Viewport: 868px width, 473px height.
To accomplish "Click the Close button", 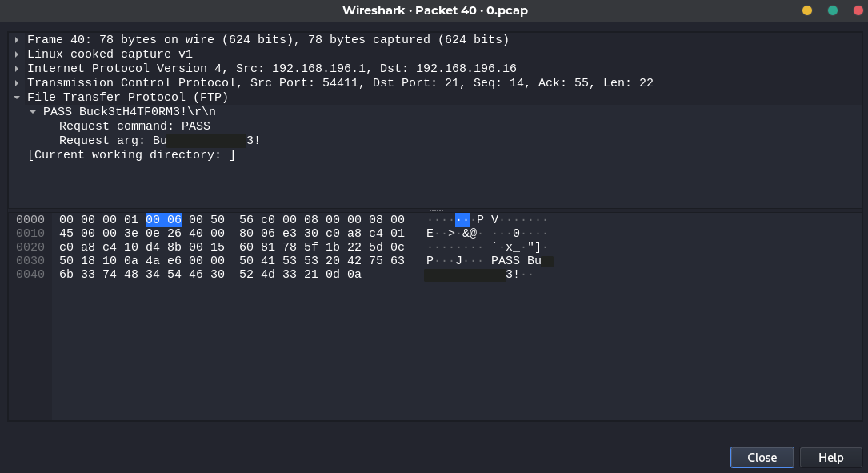I will (762, 458).
